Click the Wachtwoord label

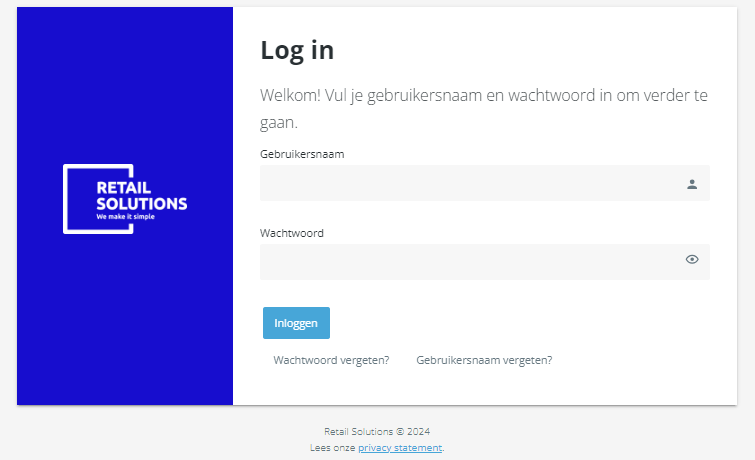coord(292,233)
